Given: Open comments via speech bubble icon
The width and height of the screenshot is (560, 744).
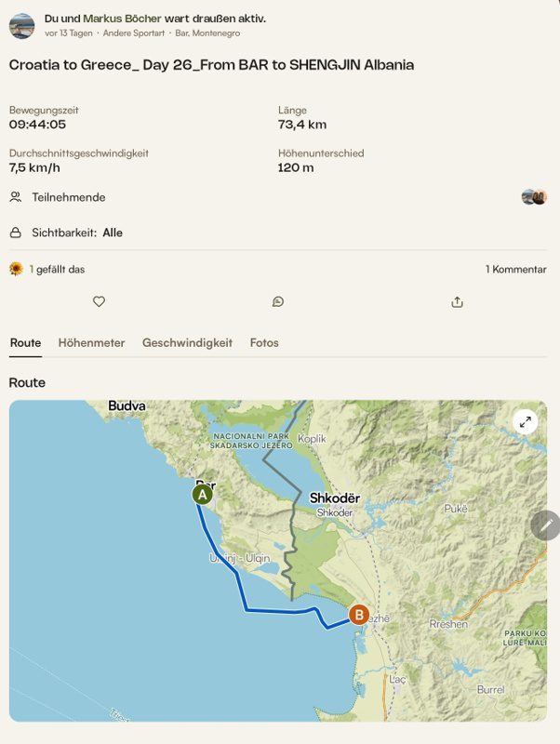Looking at the screenshot, I should 278,301.
